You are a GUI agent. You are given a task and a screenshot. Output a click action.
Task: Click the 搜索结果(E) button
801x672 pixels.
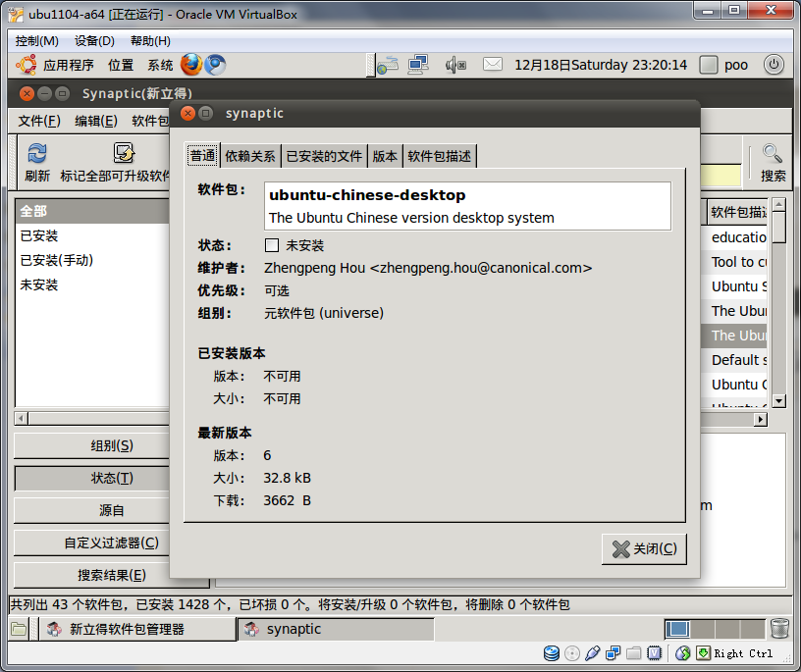[x=112, y=575]
